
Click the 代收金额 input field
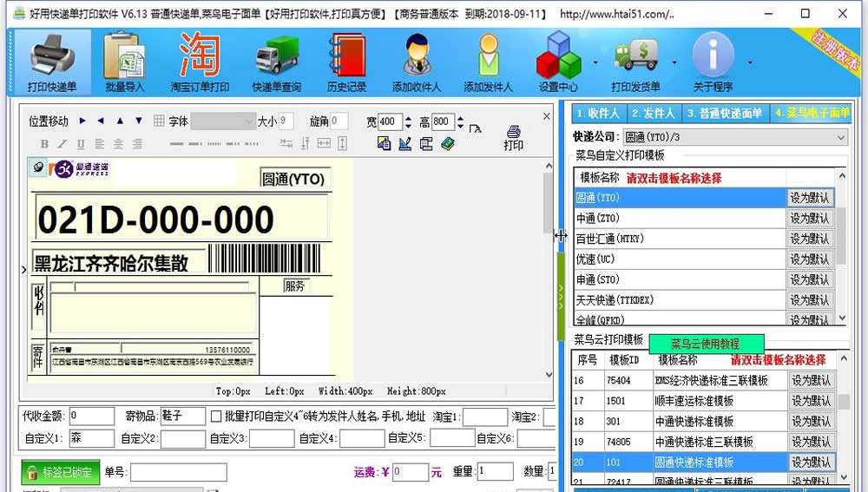(x=92, y=417)
